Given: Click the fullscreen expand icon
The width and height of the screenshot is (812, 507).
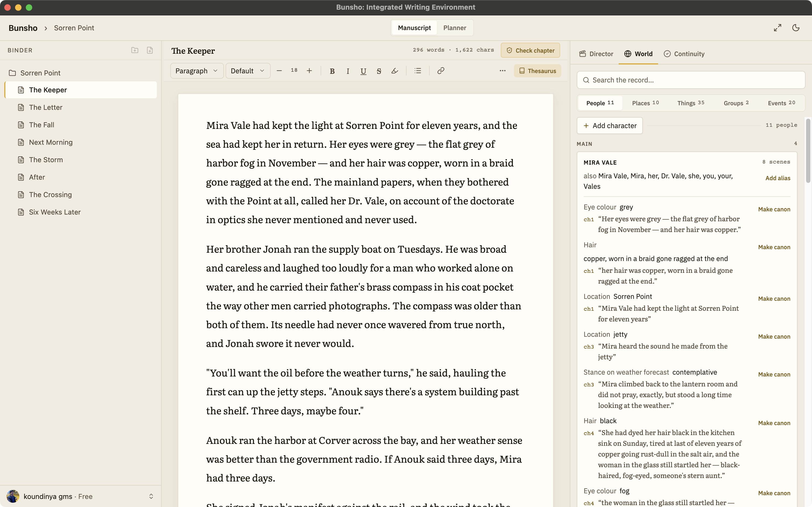Looking at the screenshot, I should tap(777, 28).
